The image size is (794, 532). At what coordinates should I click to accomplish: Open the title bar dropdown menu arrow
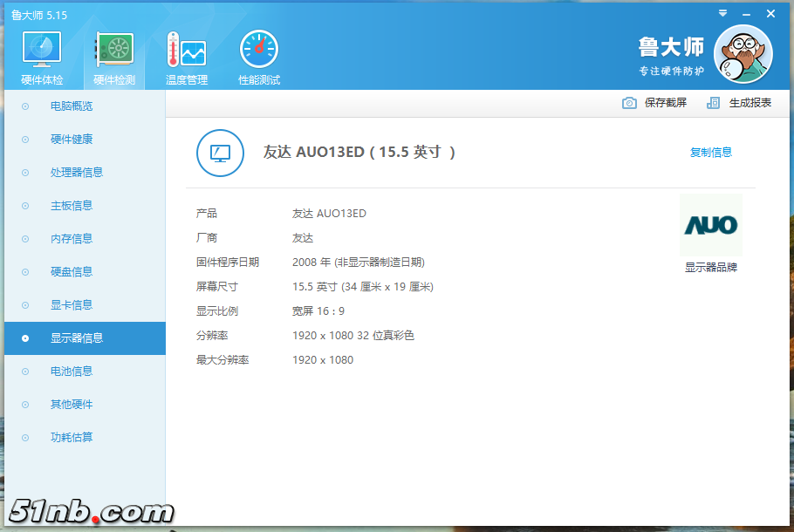[722, 14]
